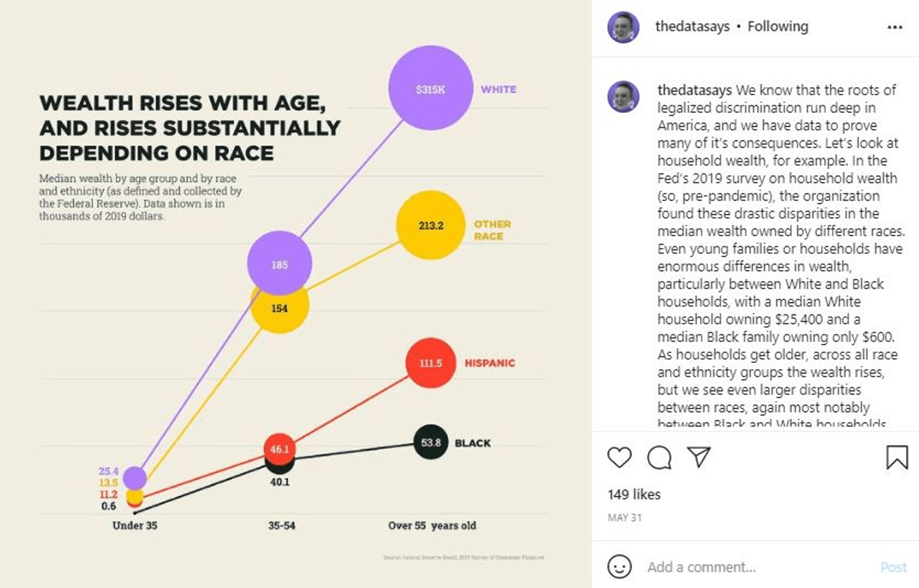
Task: Click the thedatasays header profile picture
Action: [624, 28]
